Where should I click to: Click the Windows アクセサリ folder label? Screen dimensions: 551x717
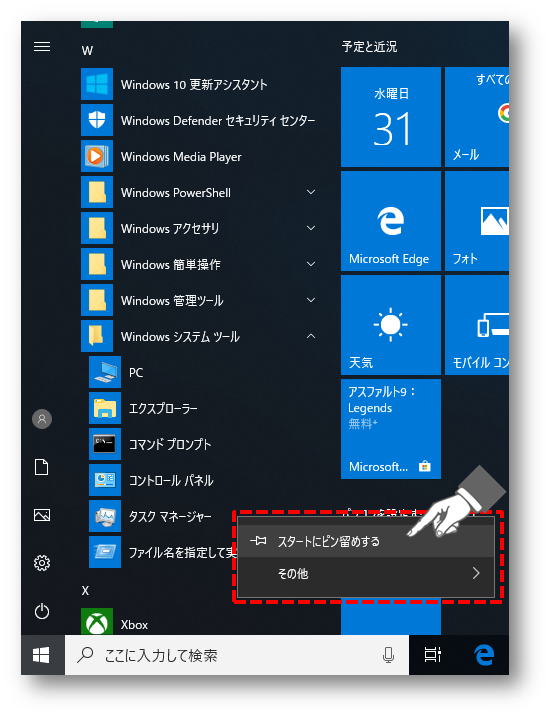point(170,228)
